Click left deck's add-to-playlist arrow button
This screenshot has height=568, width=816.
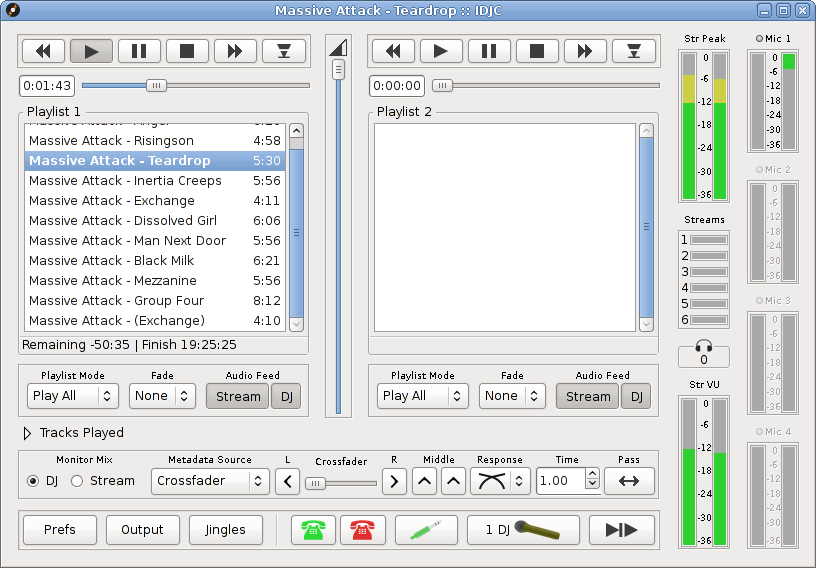(283, 51)
